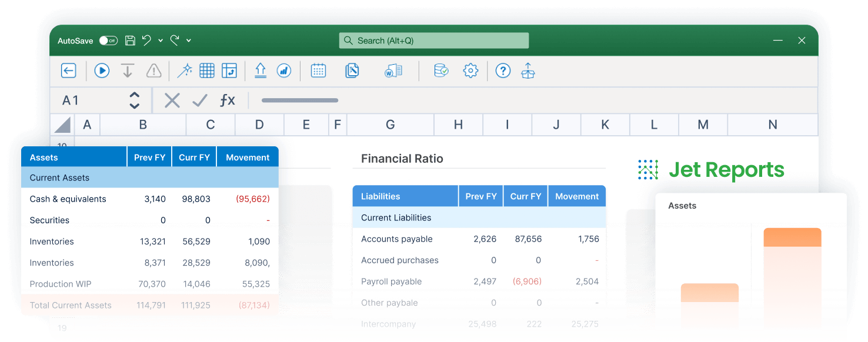Click the help question mark icon
The width and height of the screenshot is (868, 342).
(503, 71)
